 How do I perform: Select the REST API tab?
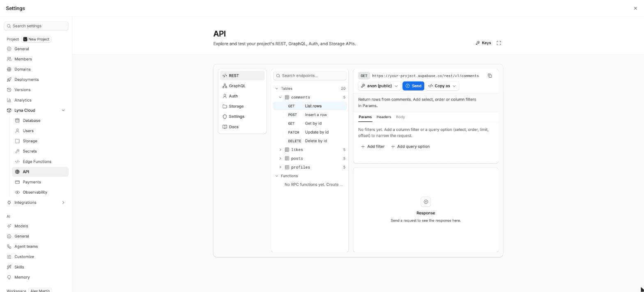[242, 76]
